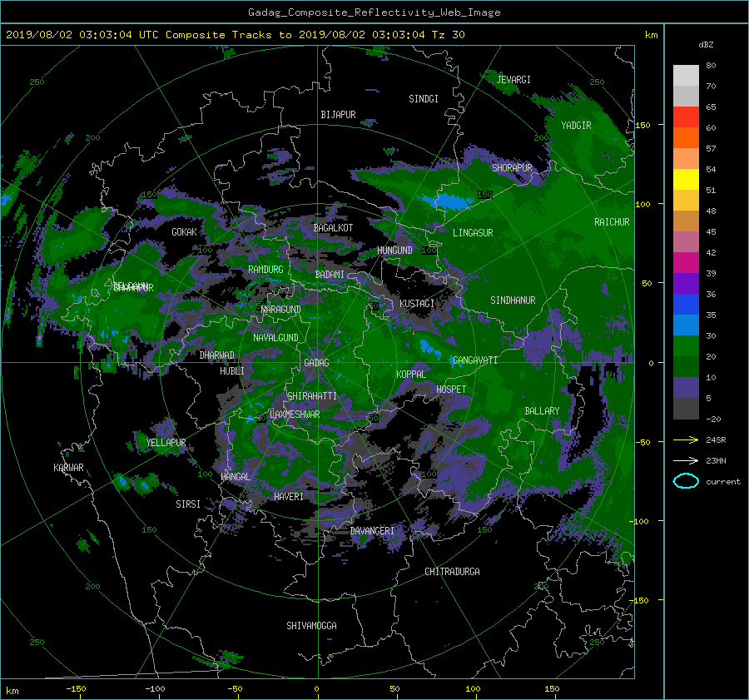Pick the bright green 30–20 dBZ swatch
The width and height of the screenshot is (749, 700).
[x=686, y=346]
